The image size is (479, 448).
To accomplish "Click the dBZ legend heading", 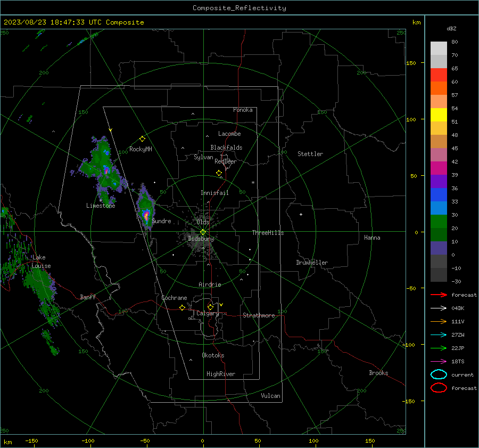I will [451, 28].
